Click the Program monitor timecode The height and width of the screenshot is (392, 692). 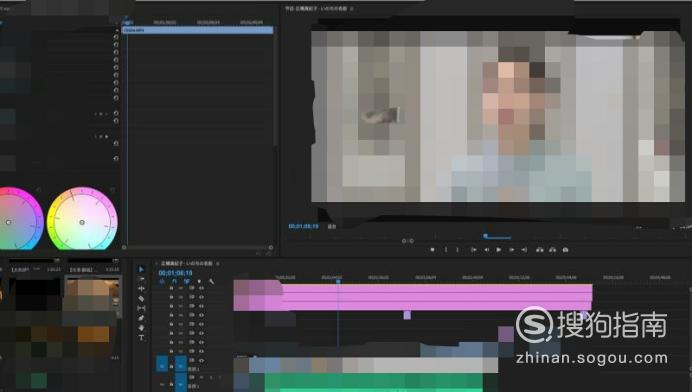[303, 226]
